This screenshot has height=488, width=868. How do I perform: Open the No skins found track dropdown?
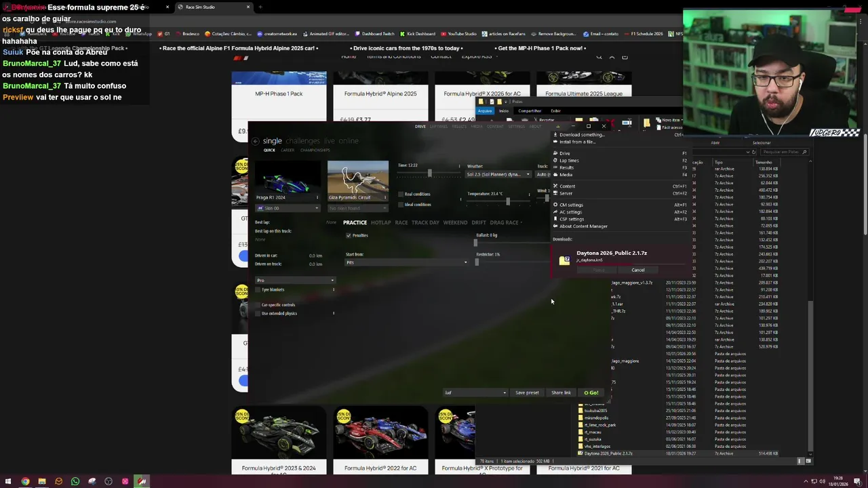tap(357, 208)
